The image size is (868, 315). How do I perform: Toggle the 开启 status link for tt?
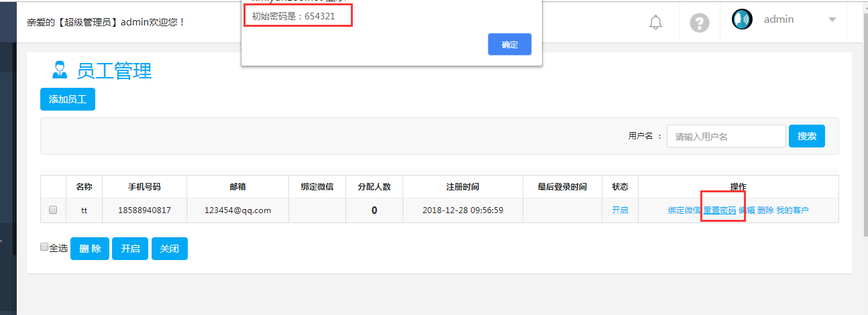tap(620, 210)
